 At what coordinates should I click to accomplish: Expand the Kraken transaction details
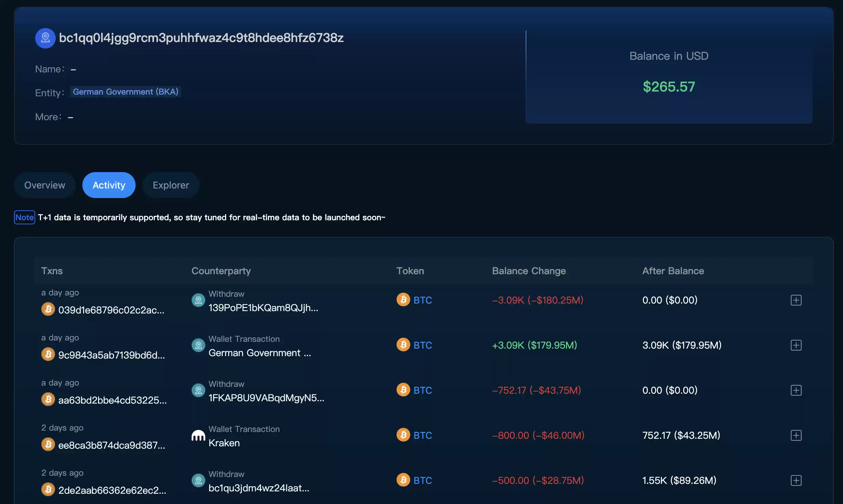796,435
